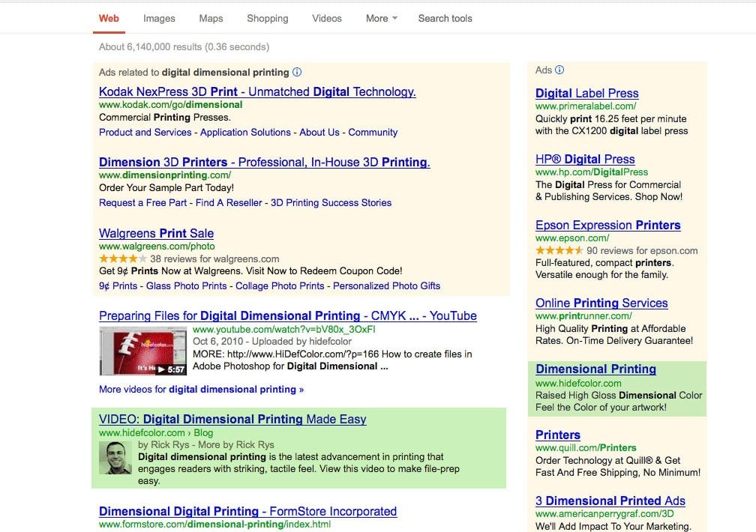This screenshot has height=532, width=756.
Task: Open the Videos tab
Action: [x=327, y=18]
